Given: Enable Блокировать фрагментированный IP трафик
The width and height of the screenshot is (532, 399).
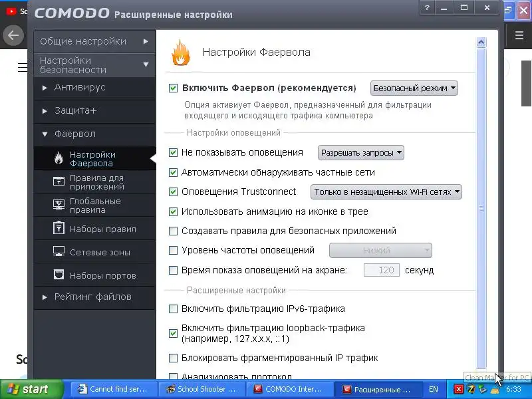Looking at the screenshot, I should pyautogui.click(x=173, y=358).
